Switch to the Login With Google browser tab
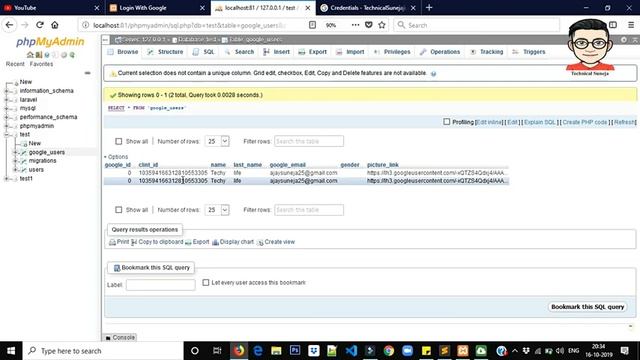Viewport: 640px width, 360px height. (157, 8)
